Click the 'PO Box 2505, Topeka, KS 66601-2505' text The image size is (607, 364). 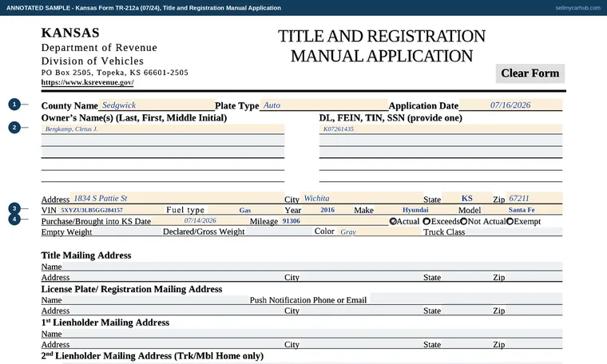click(115, 73)
